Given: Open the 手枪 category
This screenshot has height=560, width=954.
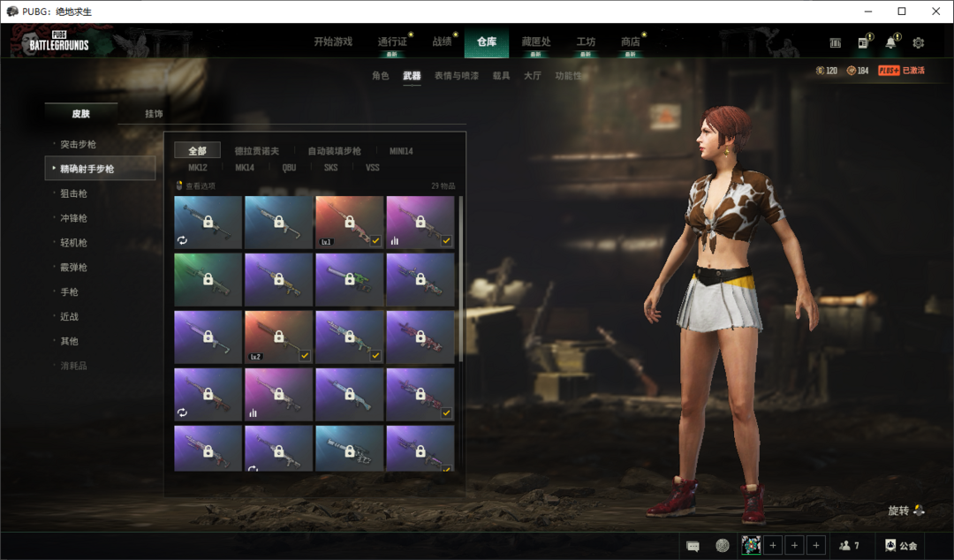Looking at the screenshot, I should click(x=70, y=291).
